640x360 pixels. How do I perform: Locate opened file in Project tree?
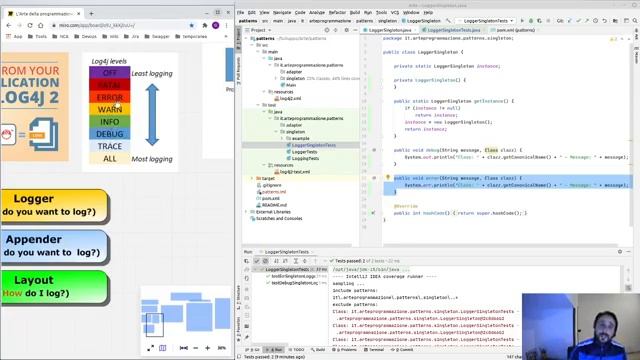(x=327, y=30)
